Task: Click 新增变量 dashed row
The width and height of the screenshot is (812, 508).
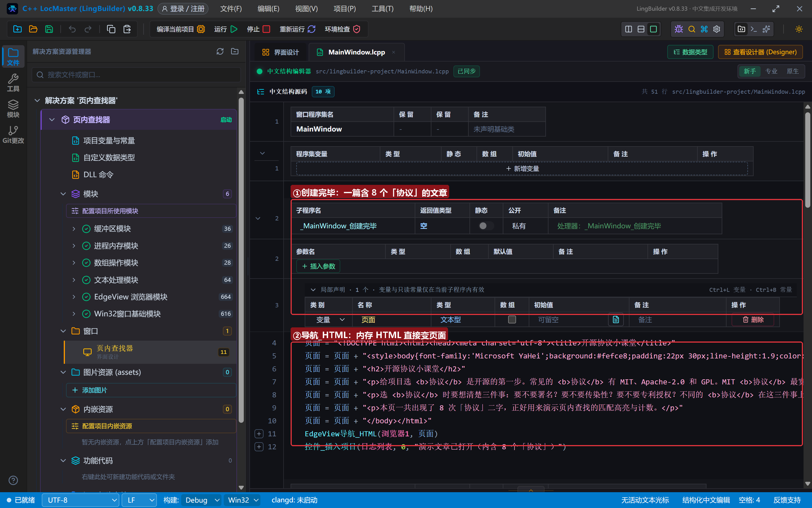Action: click(x=522, y=169)
